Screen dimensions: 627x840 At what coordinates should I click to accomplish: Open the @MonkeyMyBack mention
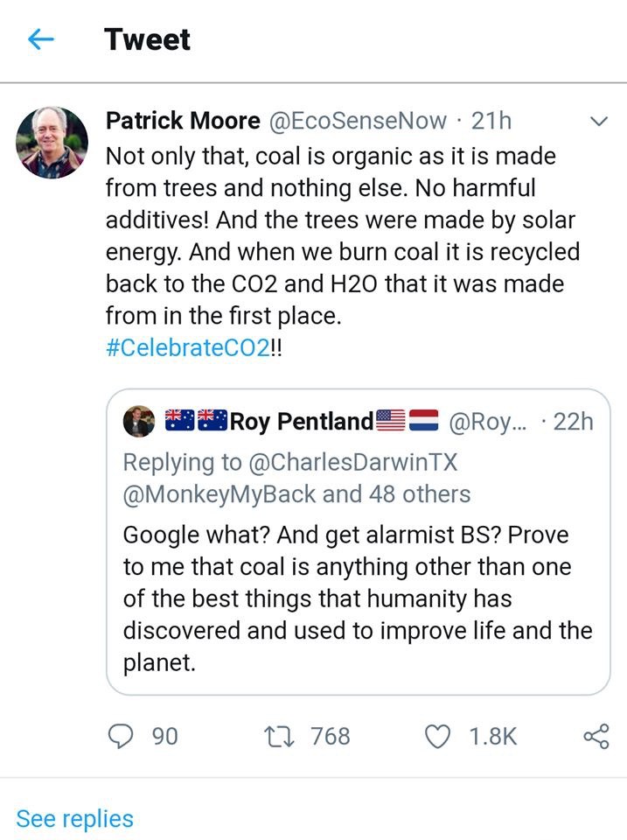[219, 493]
